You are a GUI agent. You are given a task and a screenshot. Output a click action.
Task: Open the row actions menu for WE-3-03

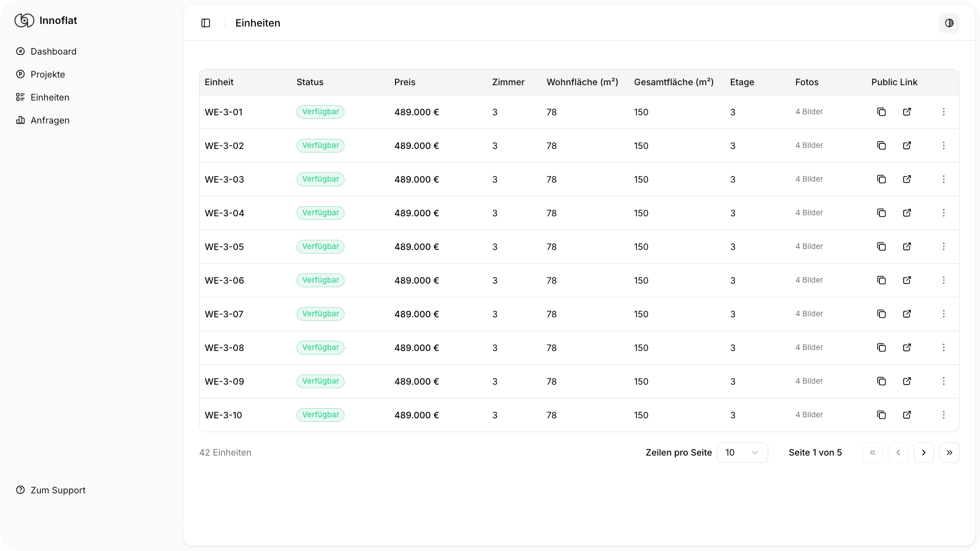pos(944,179)
